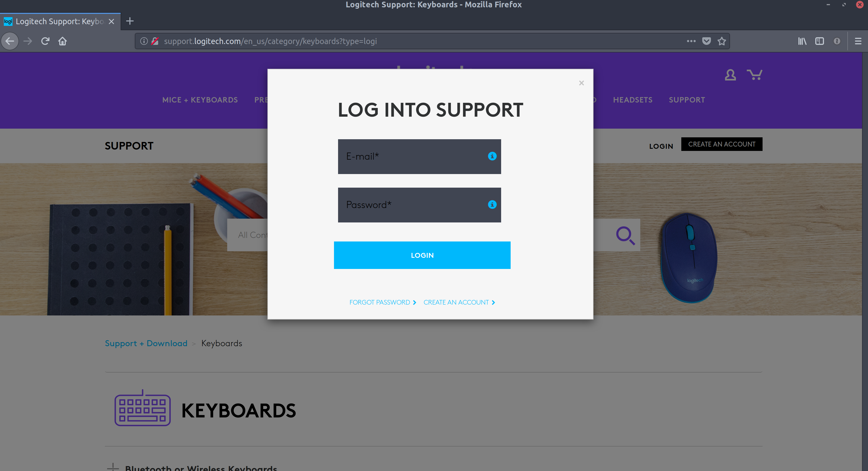This screenshot has height=471, width=868.
Task: Click the browser reload icon
Action: (45, 41)
